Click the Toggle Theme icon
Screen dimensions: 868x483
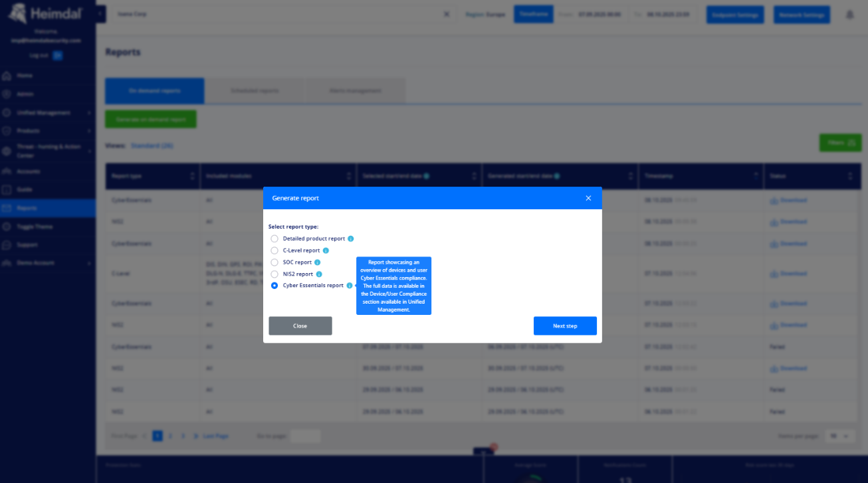[x=7, y=227]
